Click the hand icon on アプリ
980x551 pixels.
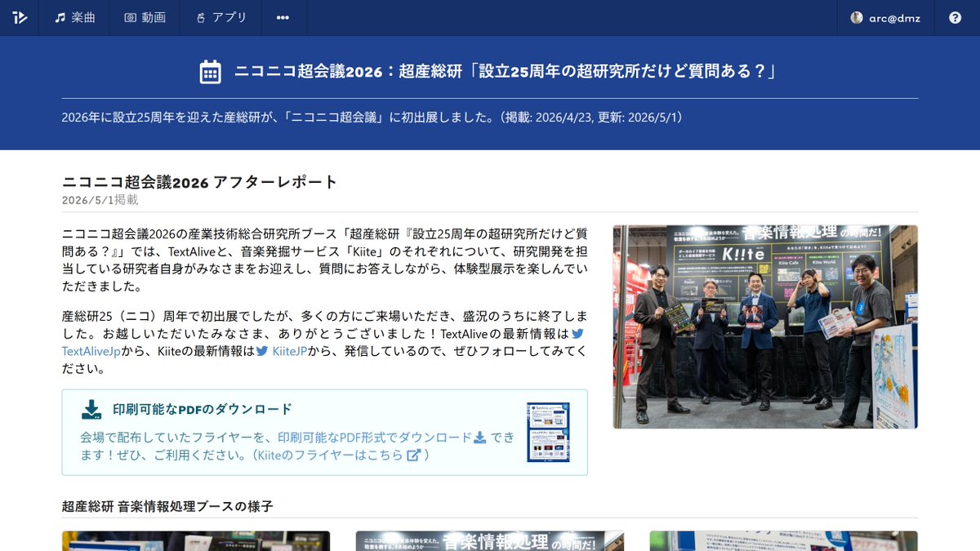point(201,17)
